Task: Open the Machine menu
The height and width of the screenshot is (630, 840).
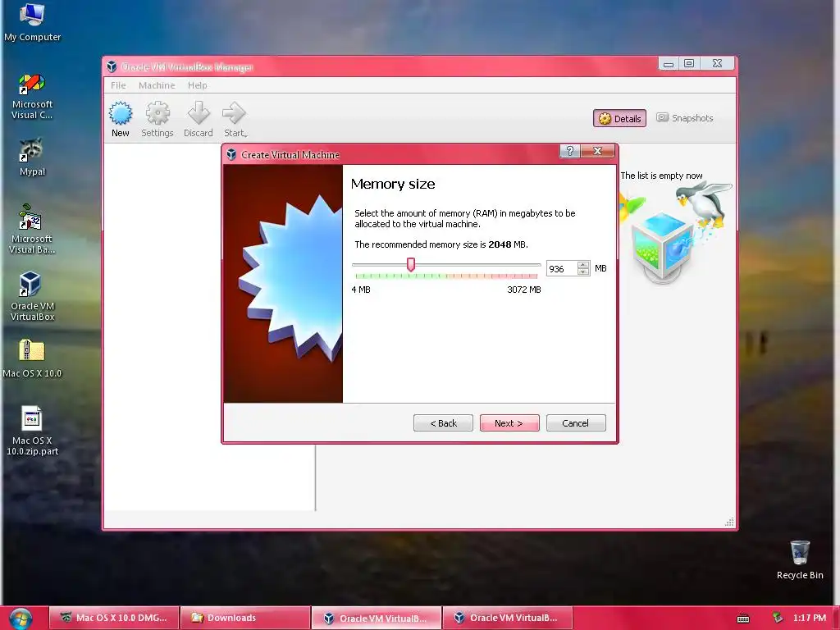Action: click(157, 85)
